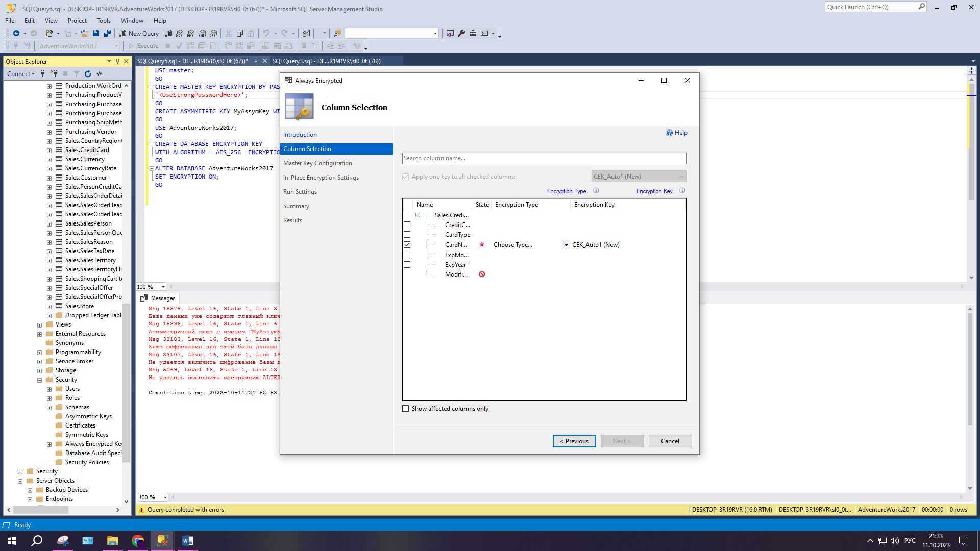Click the DMX query icon

coord(191,33)
